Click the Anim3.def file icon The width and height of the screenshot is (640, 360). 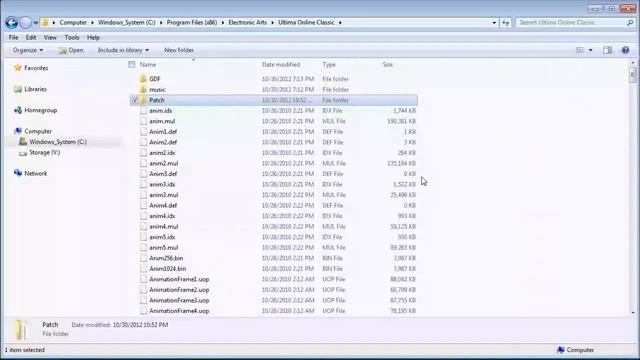(143, 174)
